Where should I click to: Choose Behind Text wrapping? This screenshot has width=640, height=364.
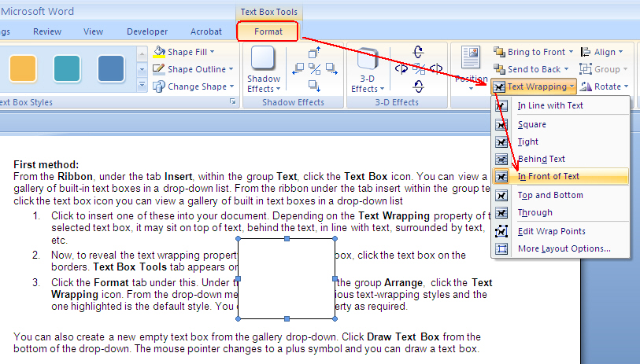coord(560,159)
